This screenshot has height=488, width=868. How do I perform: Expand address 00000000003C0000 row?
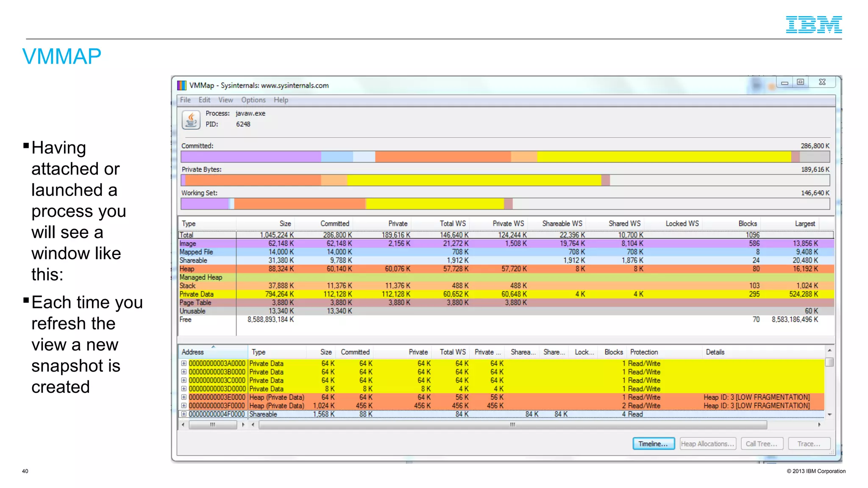184,380
